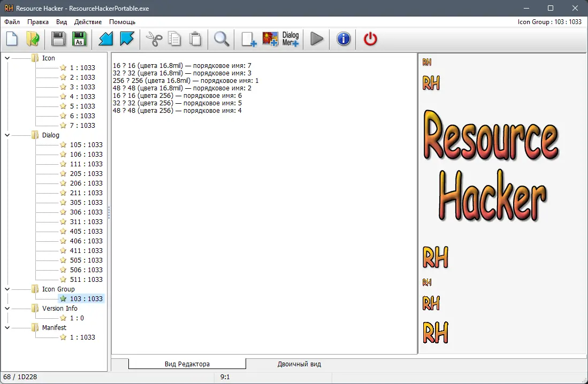Select Dialog resource 406 : 1033
This screenshot has height=384, width=588.
86,241
